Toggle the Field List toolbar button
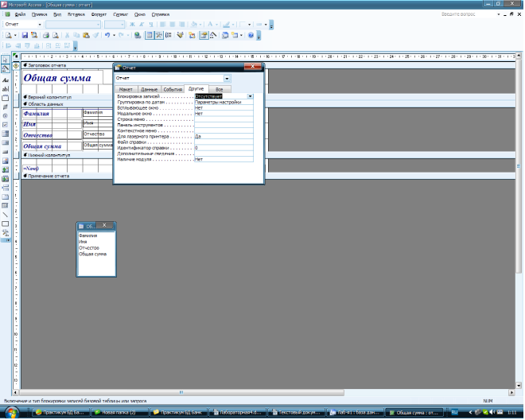525x420 pixels. (x=150, y=35)
